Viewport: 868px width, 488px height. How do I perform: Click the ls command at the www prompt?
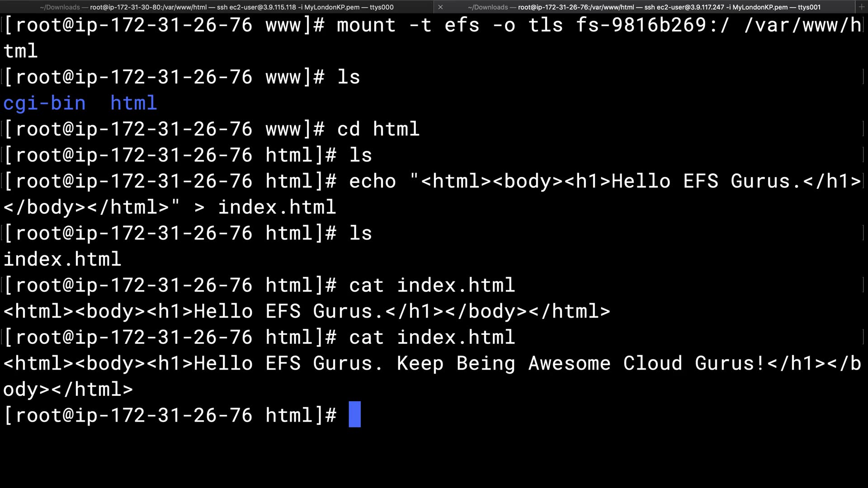(x=349, y=77)
